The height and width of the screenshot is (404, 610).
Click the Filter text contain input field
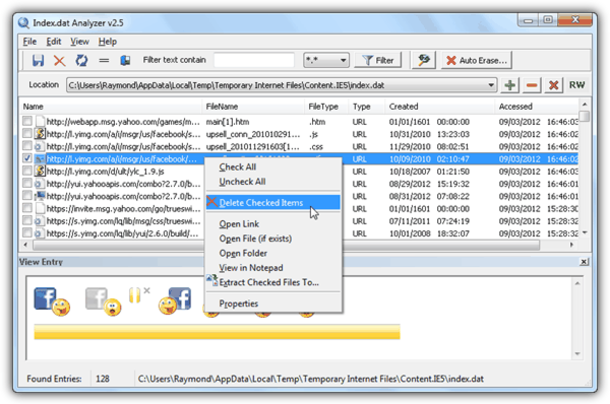pos(254,60)
